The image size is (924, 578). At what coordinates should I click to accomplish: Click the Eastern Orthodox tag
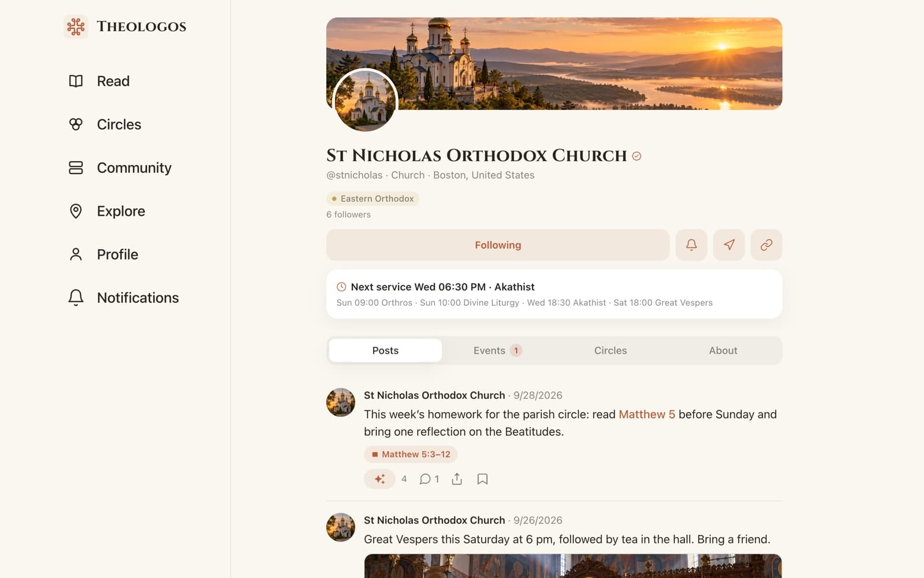point(372,199)
